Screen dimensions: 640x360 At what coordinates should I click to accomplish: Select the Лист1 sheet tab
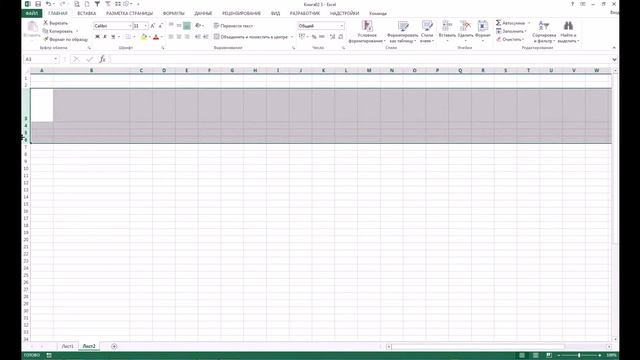click(67, 346)
